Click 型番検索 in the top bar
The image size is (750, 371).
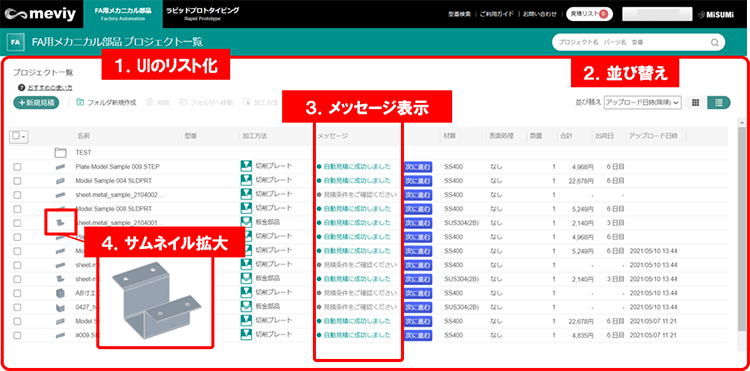point(461,14)
